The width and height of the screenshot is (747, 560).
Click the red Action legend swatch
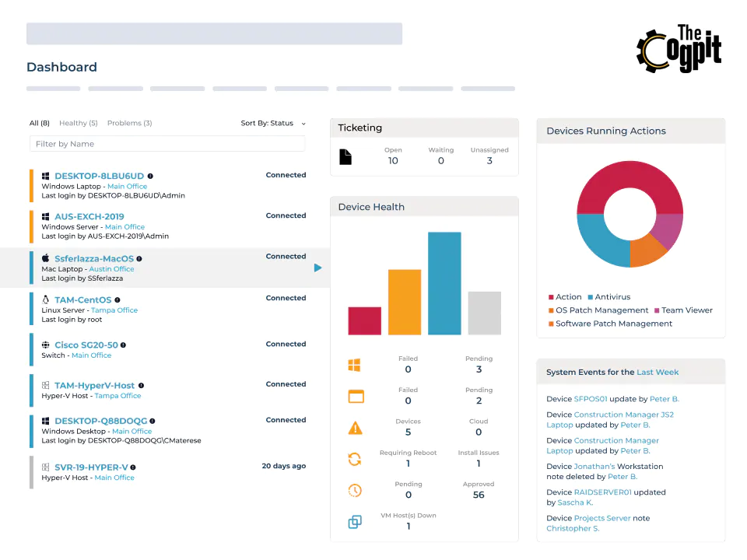point(549,297)
